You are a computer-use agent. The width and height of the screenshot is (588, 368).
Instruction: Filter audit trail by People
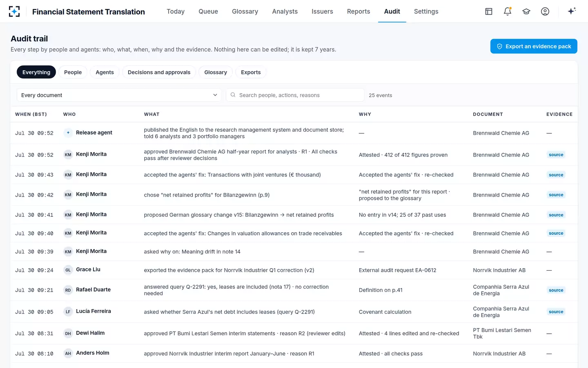coord(73,72)
